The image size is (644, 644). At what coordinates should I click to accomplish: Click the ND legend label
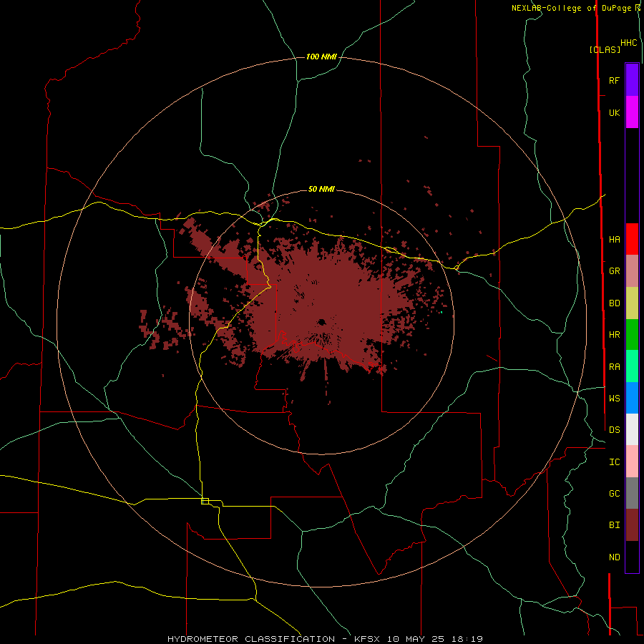tap(614, 557)
